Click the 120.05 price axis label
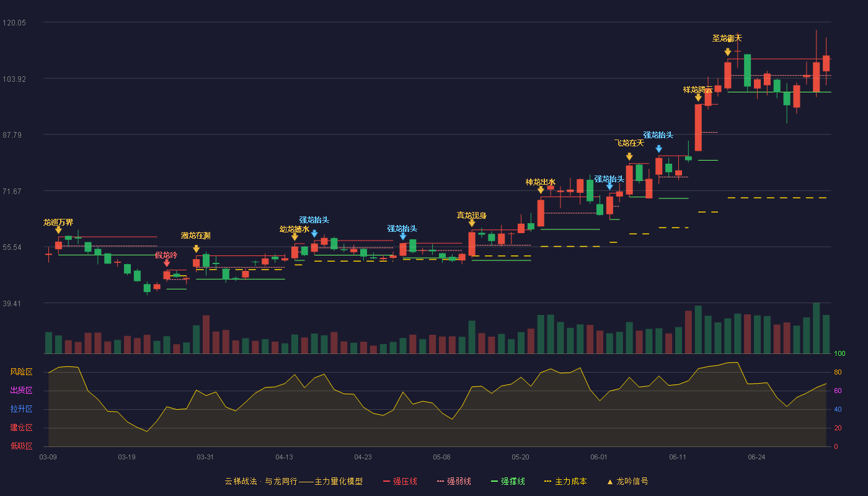 pos(14,23)
